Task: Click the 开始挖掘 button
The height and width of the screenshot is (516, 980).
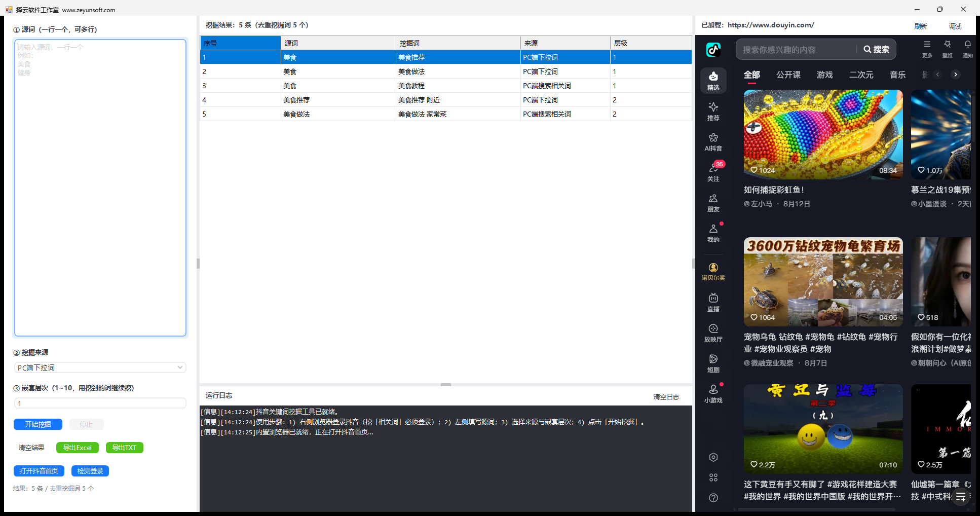Action: point(38,424)
